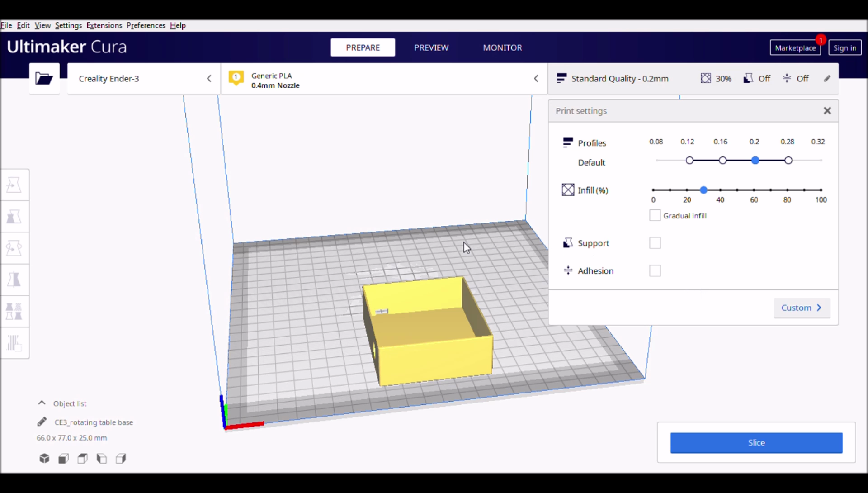Select 0.16 profile radio point
Screen dimensions: 868x493
click(722, 161)
